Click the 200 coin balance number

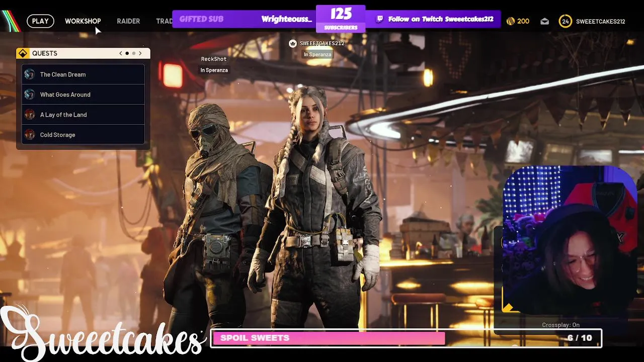point(523,21)
